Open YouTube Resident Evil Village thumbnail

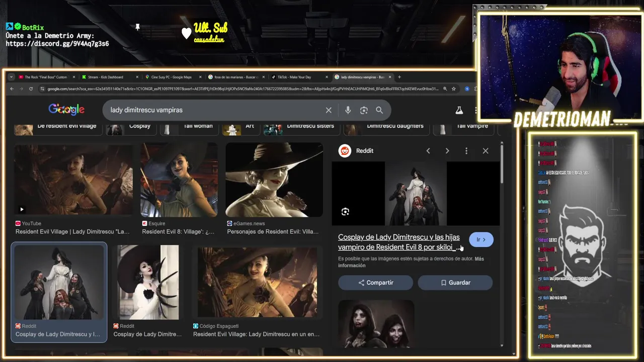pyautogui.click(x=73, y=179)
